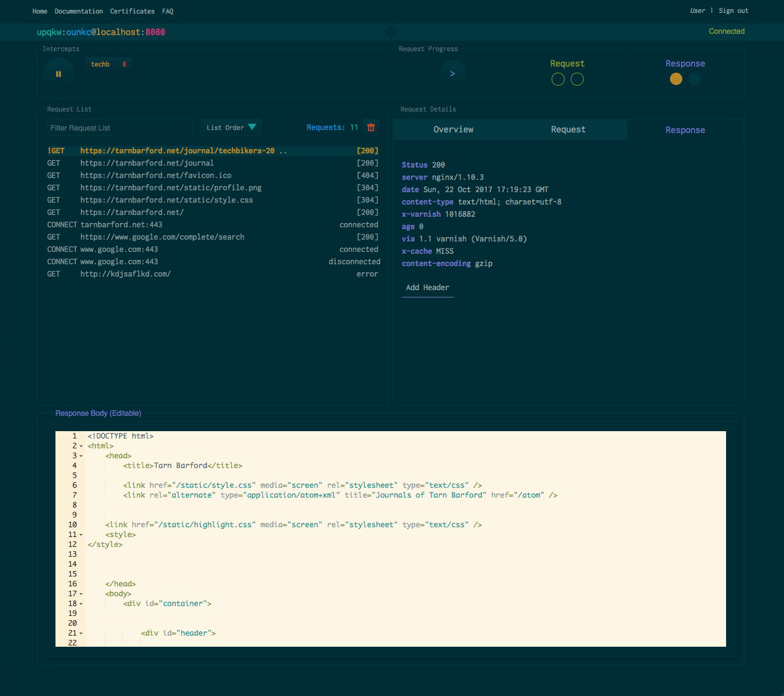This screenshot has width=784, height=696.
Task: Select the static/style.css request
Action: click(x=213, y=200)
